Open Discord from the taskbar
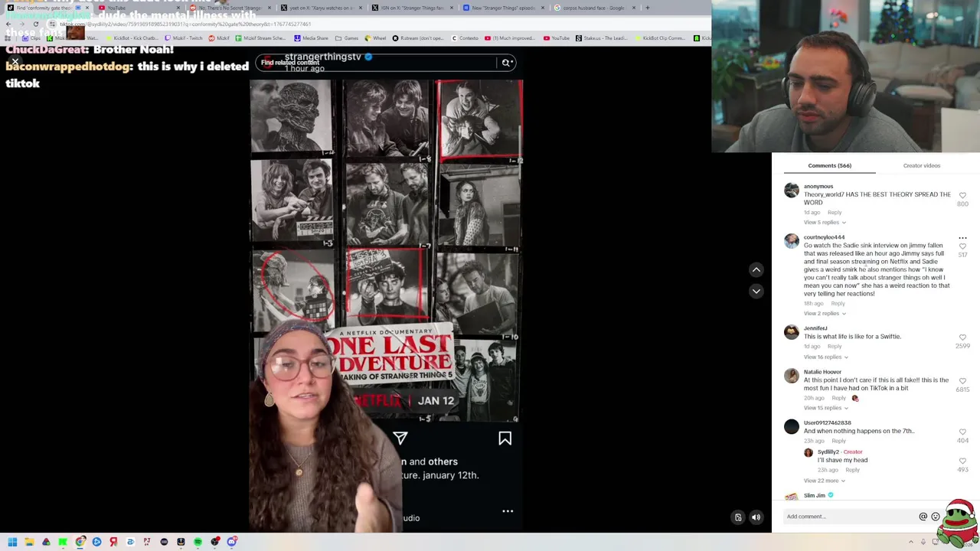Screen dimensions: 980x551 point(231,542)
